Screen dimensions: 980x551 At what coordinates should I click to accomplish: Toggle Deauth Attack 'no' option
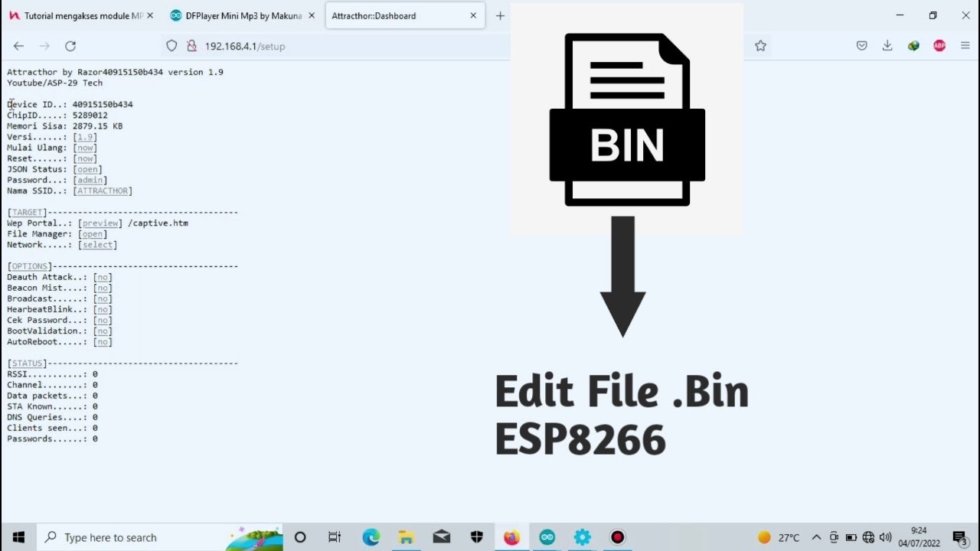click(x=103, y=277)
